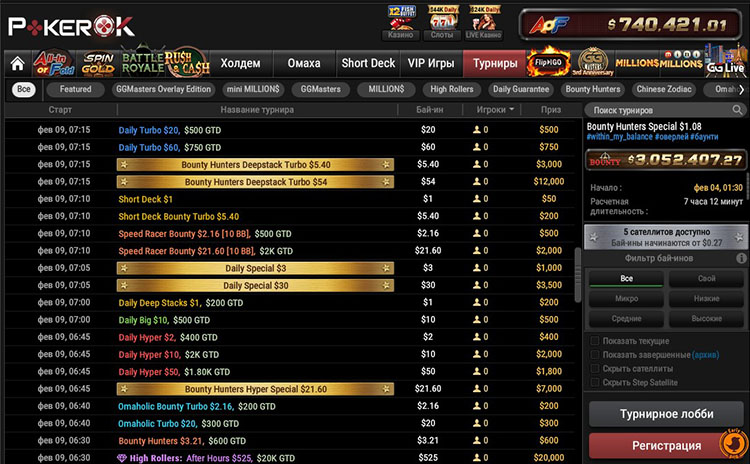Viewport: 750px width, 464px height.
Task: Select the 'Свой' buy-in filter
Action: click(x=706, y=278)
